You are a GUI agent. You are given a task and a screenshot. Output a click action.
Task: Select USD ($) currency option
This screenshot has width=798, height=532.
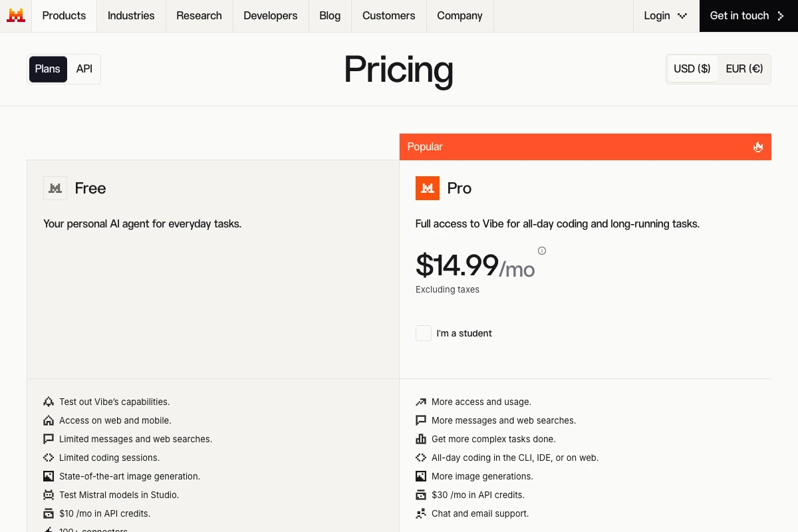tap(692, 68)
